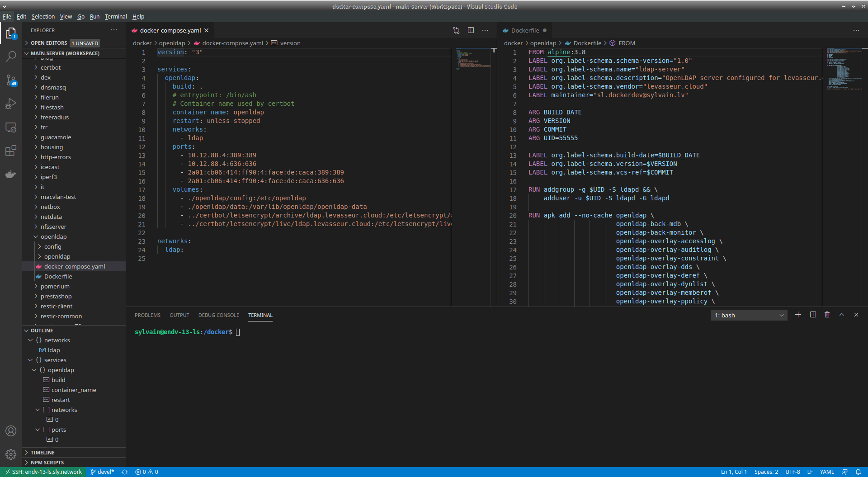
Task: Open the Remote Explorer view
Action: point(11,128)
